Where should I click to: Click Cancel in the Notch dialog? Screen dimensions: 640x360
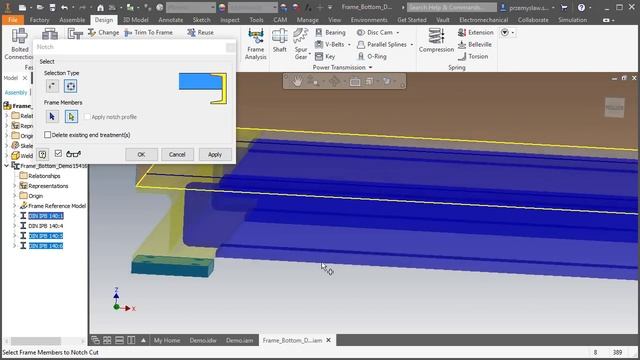coord(177,154)
